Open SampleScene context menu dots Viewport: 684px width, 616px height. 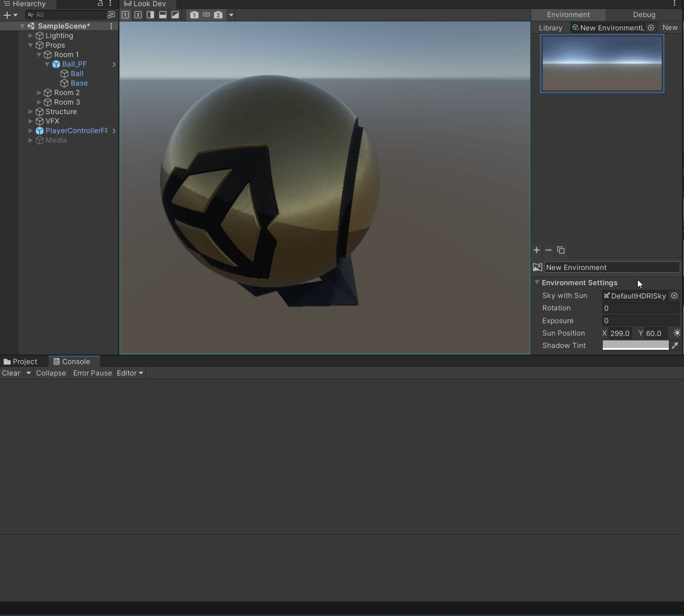(111, 26)
